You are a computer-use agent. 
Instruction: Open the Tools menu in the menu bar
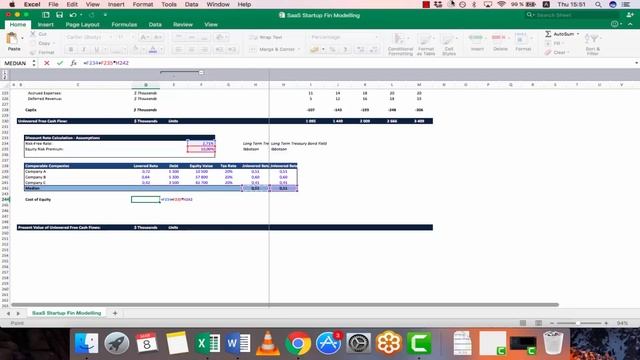coord(169,4)
